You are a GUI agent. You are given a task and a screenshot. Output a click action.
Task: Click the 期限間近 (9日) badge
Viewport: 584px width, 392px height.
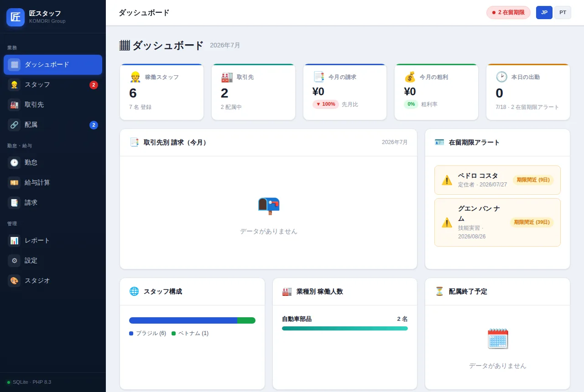point(533,180)
